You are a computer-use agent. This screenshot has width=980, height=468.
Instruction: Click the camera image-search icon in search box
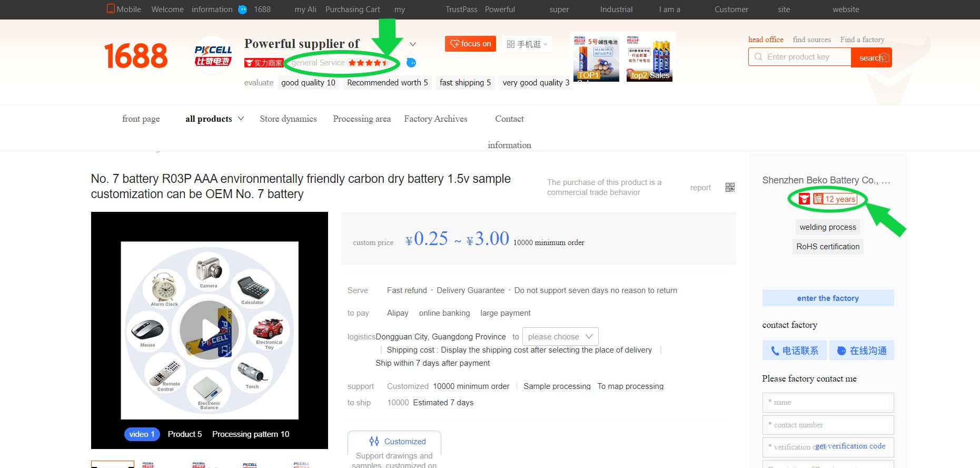point(885,57)
